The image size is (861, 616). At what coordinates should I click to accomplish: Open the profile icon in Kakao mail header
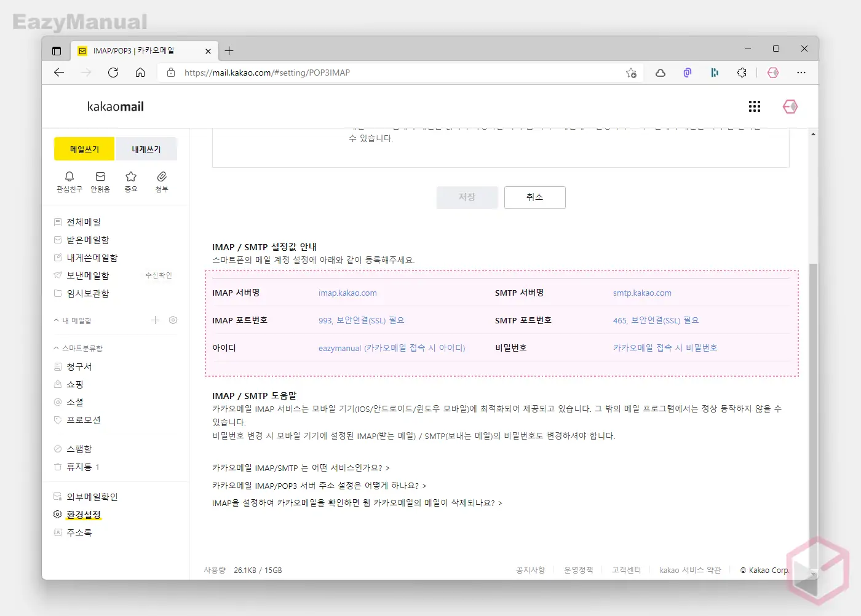click(790, 107)
